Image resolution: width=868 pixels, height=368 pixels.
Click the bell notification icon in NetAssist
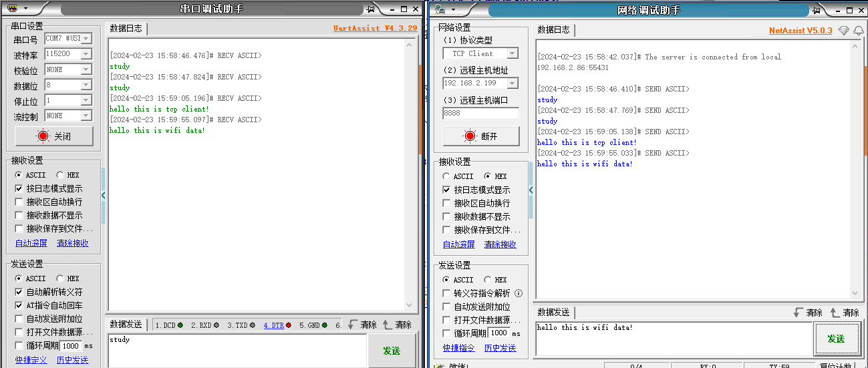(859, 31)
